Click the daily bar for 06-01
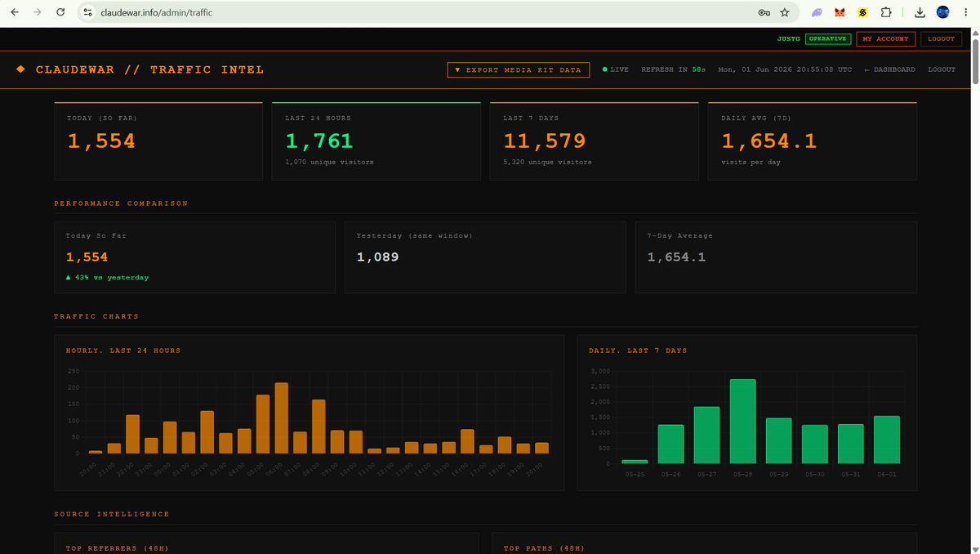This screenshot has width=980, height=554. pos(887,440)
